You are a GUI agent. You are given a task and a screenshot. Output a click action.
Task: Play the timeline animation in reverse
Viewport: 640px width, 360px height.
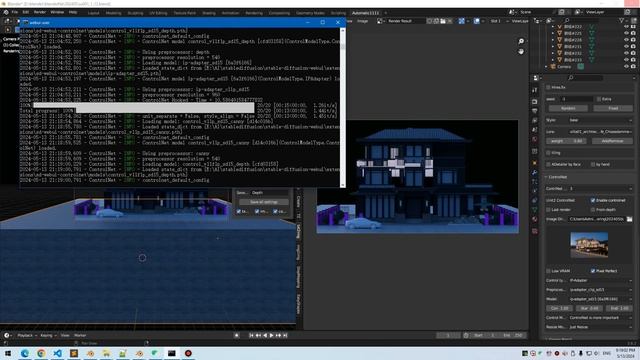(x=265, y=335)
